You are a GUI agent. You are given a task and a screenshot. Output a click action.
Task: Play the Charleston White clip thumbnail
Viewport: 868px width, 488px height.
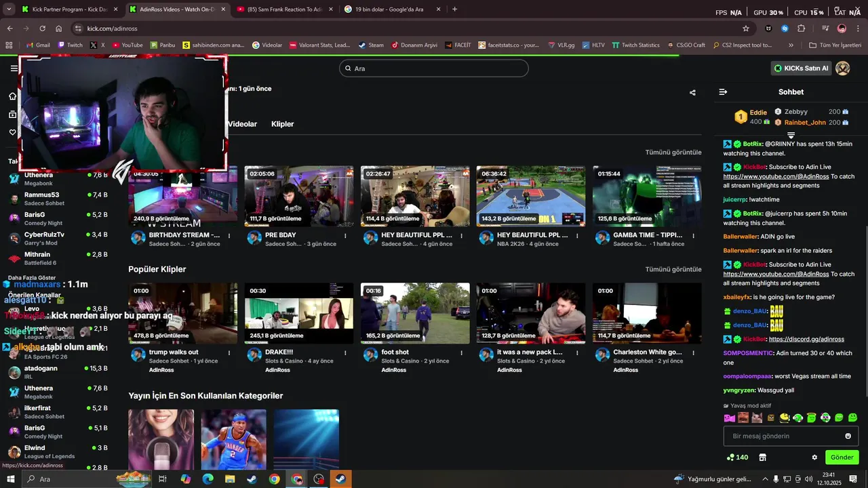click(x=647, y=313)
